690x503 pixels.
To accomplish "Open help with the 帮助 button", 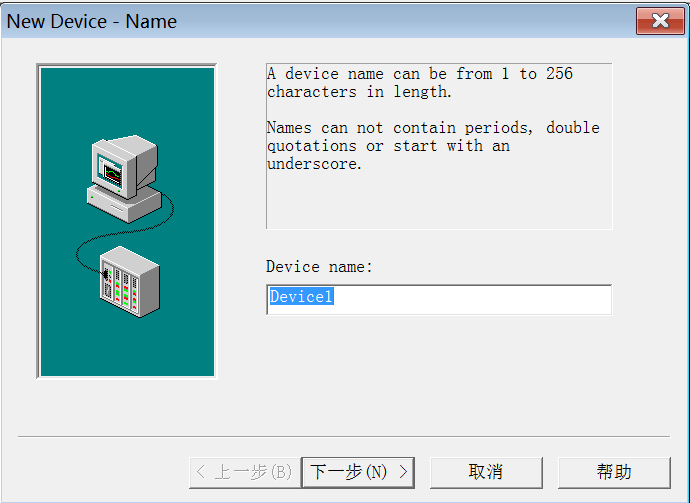I will point(613,472).
